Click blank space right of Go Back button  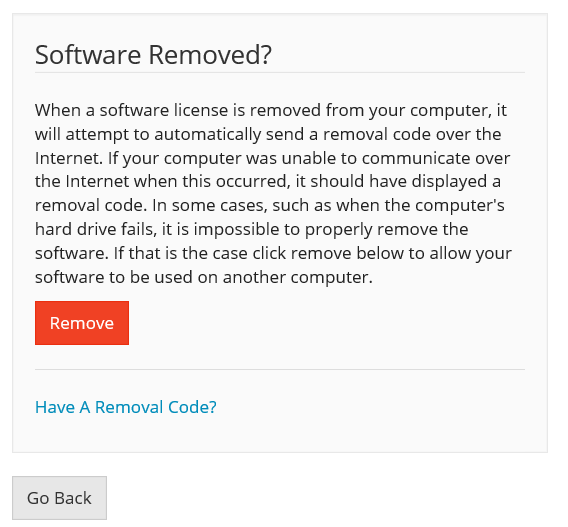[326, 498]
